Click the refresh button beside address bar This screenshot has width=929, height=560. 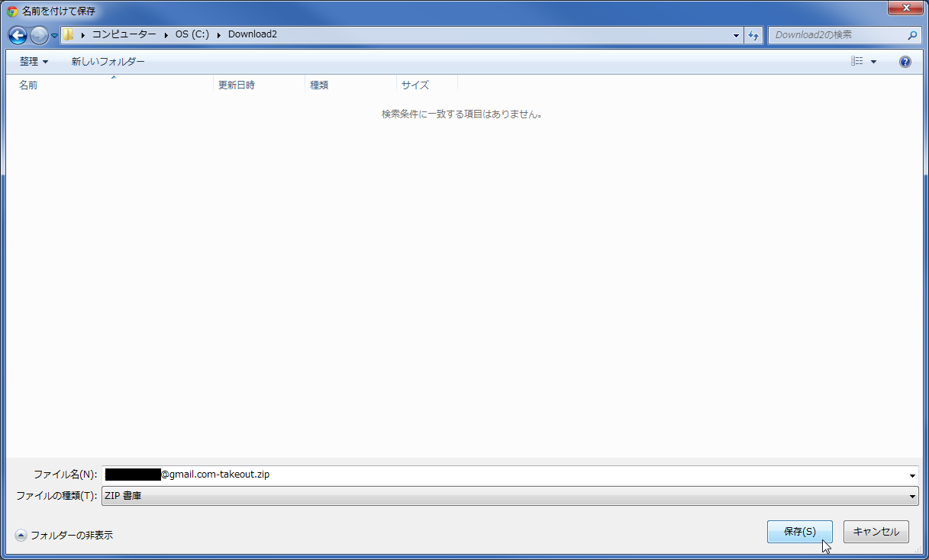click(753, 35)
